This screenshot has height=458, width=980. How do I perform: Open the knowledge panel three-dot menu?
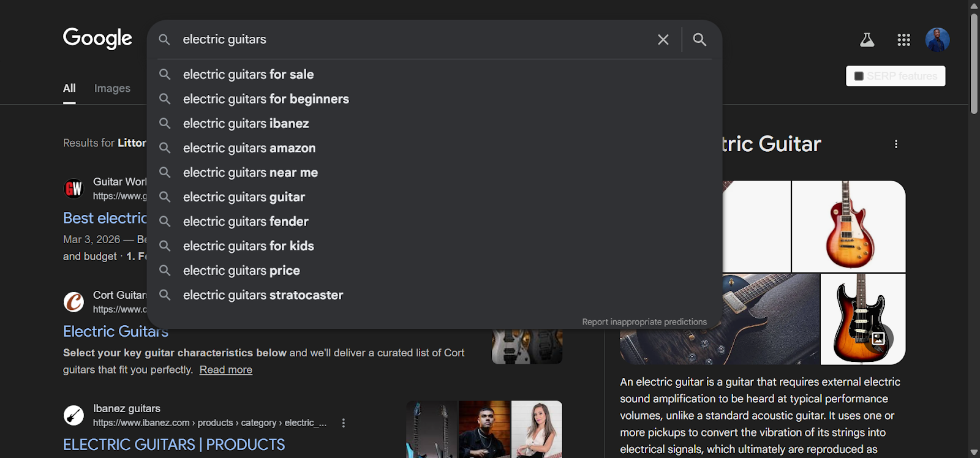click(x=896, y=144)
